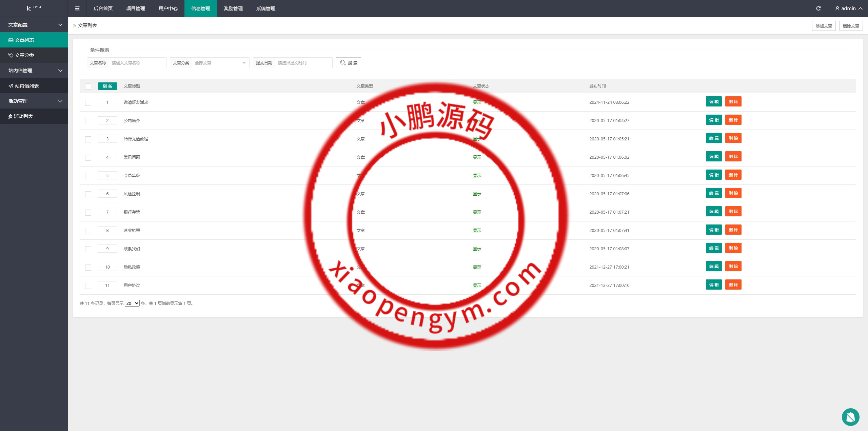Open the per-page count dropdown showing 20
The width and height of the screenshot is (868, 431).
click(132, 303)
